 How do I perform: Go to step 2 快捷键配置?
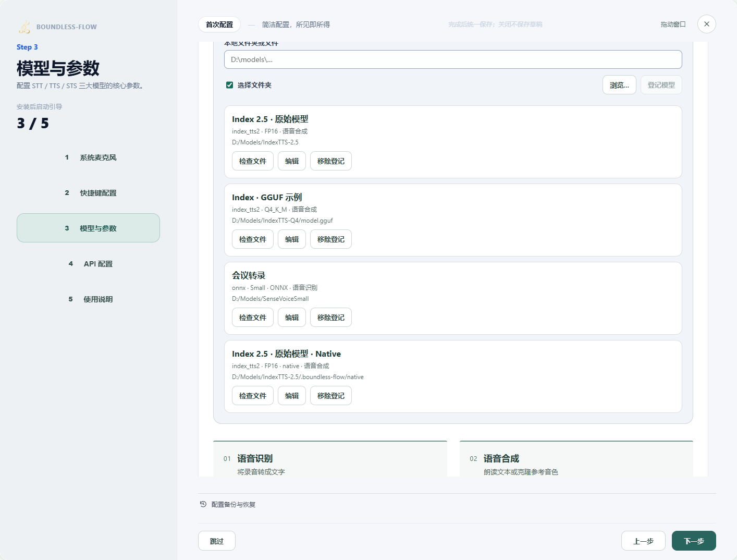[x=89, y=193]
